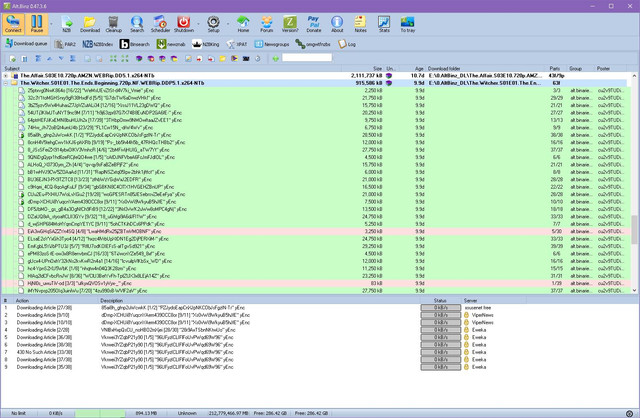This screenshot has width=640, height=418.
Task: Click the Connect toolbar button
Action: coord(13,24)
